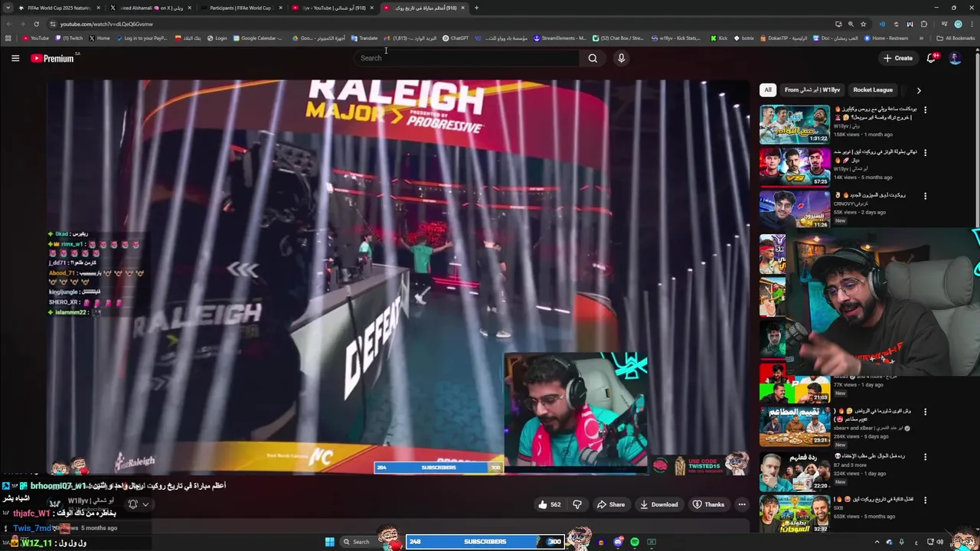Screen dimensions: 980x551
Task: Open options for the 284K views video
Action: pos(925,412)
